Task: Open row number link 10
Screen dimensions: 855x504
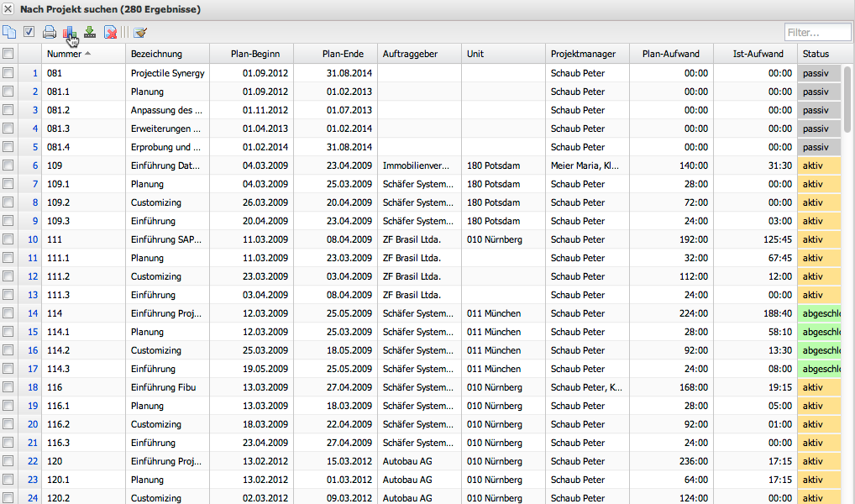Action: click(x=33, y=239)
